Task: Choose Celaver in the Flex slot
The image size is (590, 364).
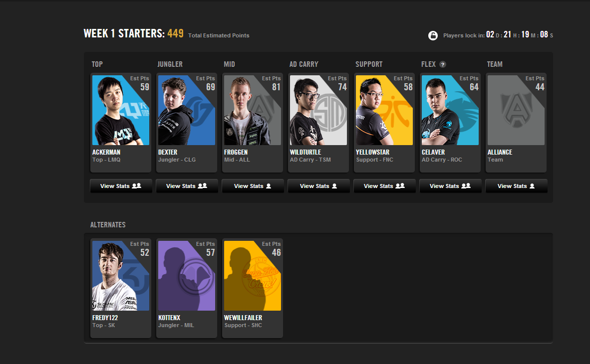Action: pos(450,123)
